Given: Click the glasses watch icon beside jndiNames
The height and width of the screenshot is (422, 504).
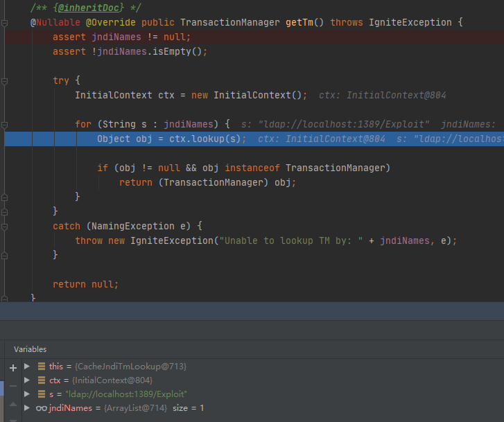Looking at the screenshot, I should (42, 408).
